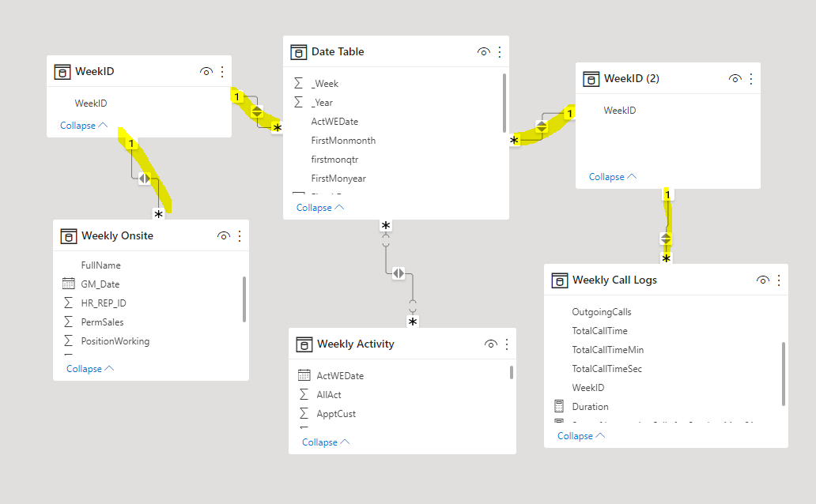
Task: Click sigma icon beside PositionWorking field
Action: [68, 340]
